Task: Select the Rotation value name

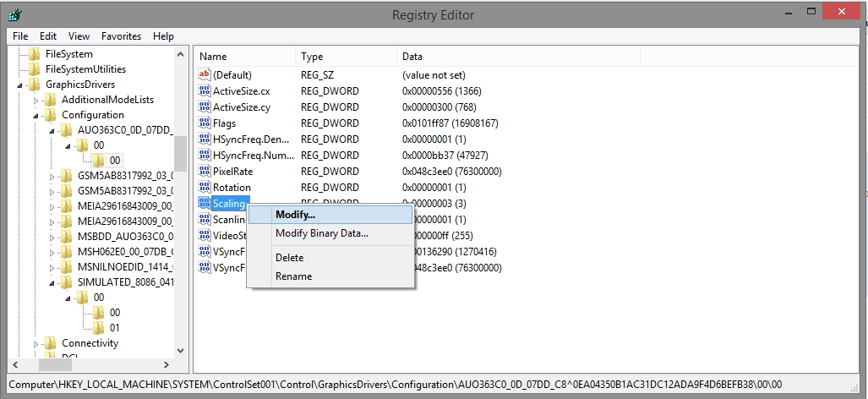Action: pyautogui.click(x=232, y=187)
